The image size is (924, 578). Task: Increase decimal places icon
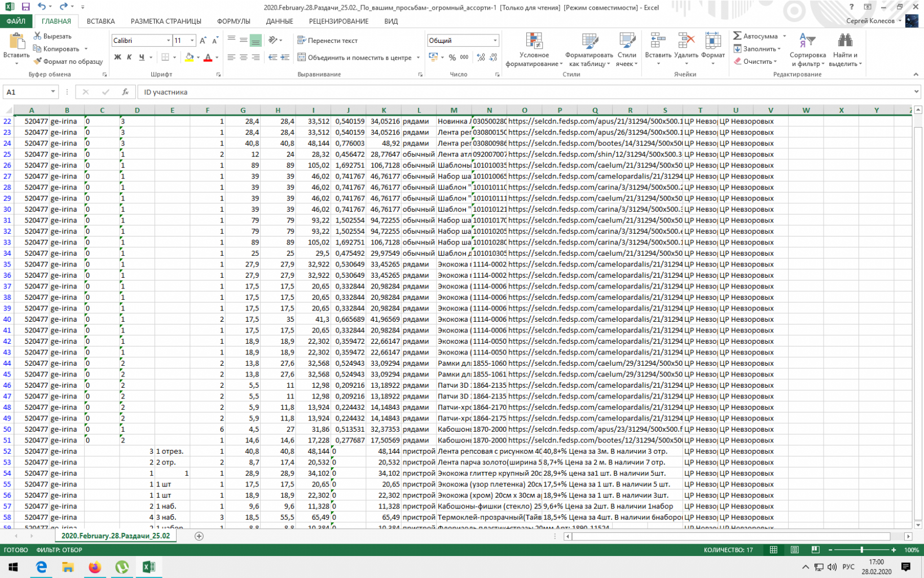point(481,57)
